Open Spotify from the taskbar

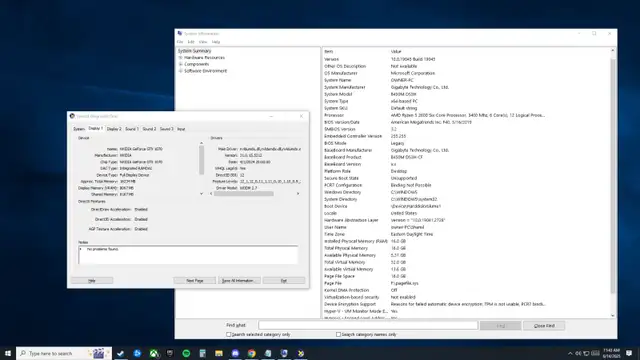(x=186, y=353)
